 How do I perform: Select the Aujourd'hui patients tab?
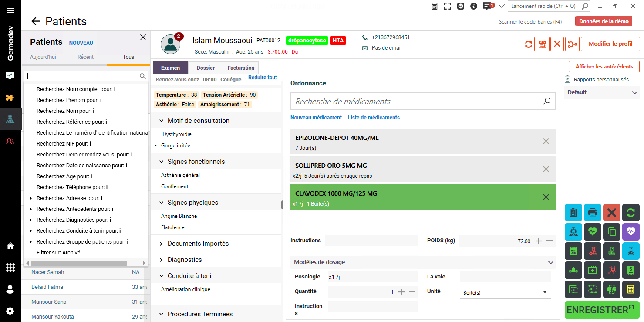point(43,57)
